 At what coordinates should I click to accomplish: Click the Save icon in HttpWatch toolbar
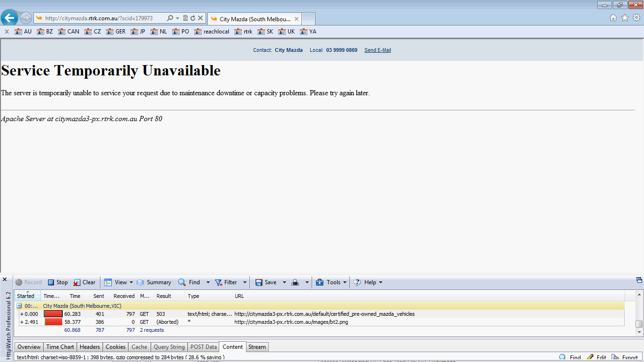tap(259, 282)
